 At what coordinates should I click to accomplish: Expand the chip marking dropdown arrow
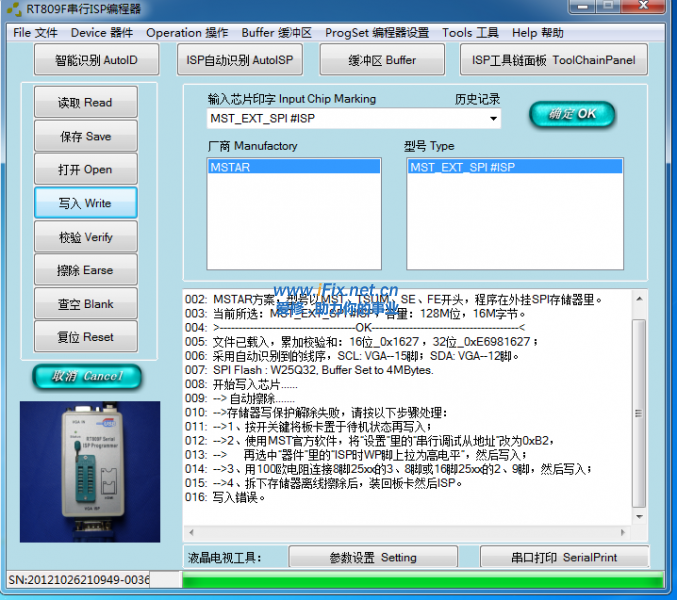pyautogui.click(x=493, y=119)
